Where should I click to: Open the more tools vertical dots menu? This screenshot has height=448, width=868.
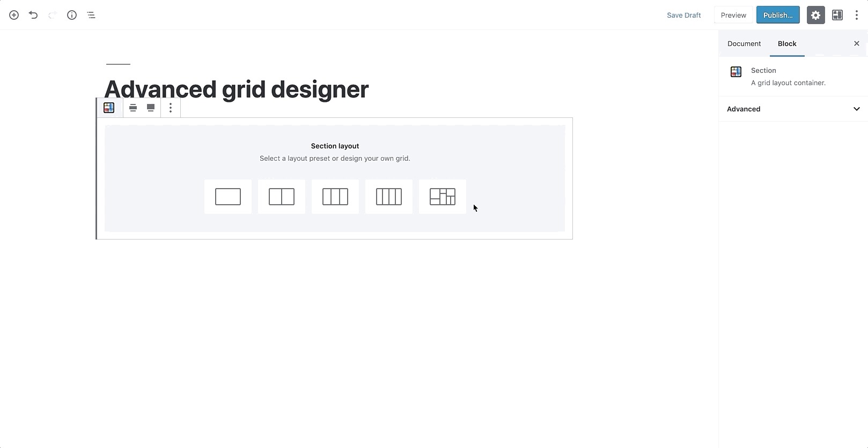click(856, 15)
